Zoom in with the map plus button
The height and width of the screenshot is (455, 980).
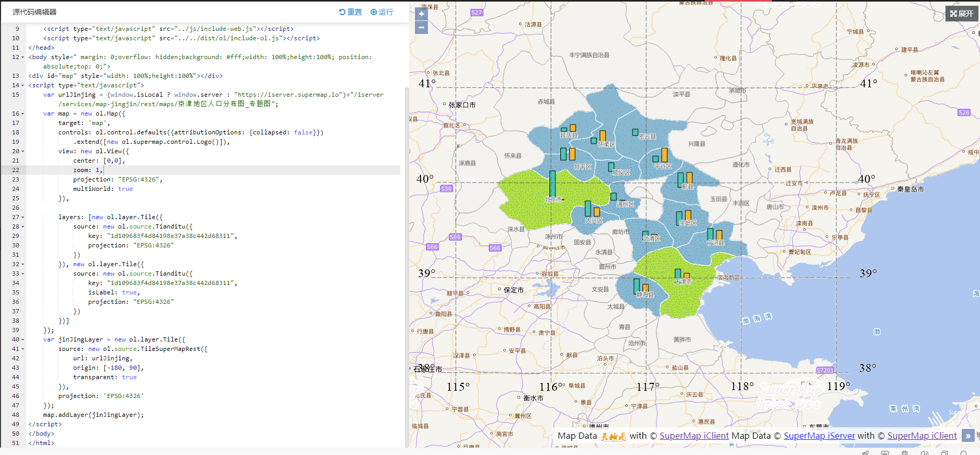421,14
